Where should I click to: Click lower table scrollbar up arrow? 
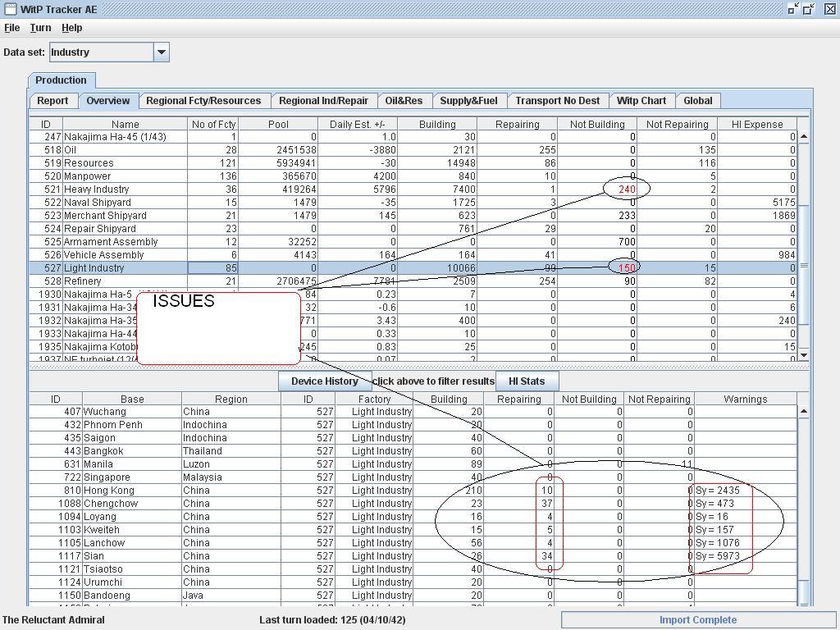pyautogui.click(x=804, y=412)
